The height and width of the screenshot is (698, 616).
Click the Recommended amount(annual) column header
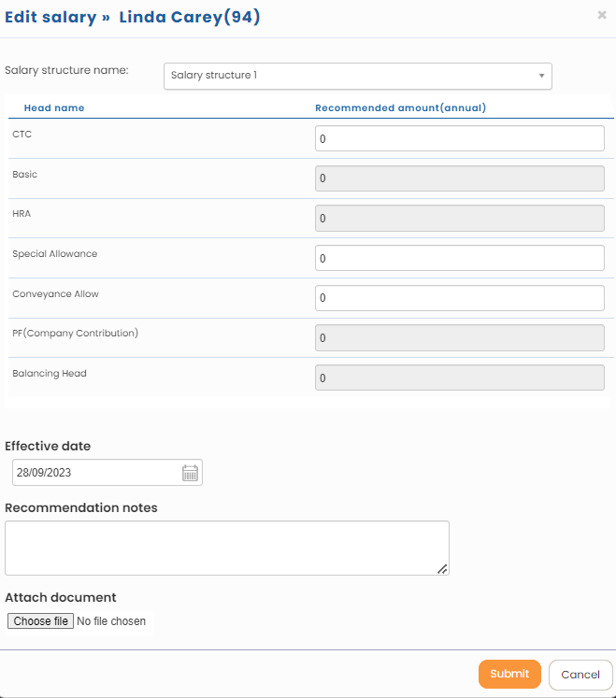pos(400,108)
